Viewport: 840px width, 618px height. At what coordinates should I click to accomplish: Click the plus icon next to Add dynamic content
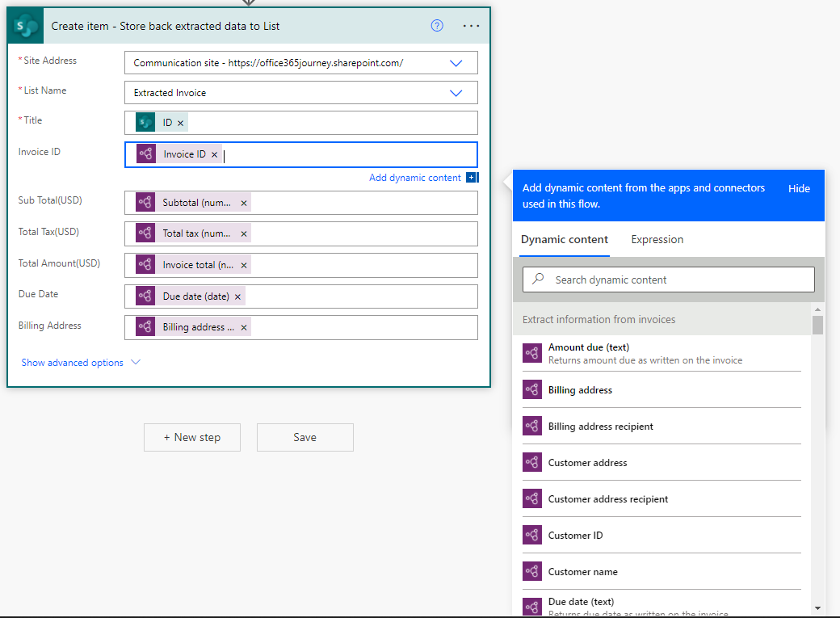pos(472,178)
